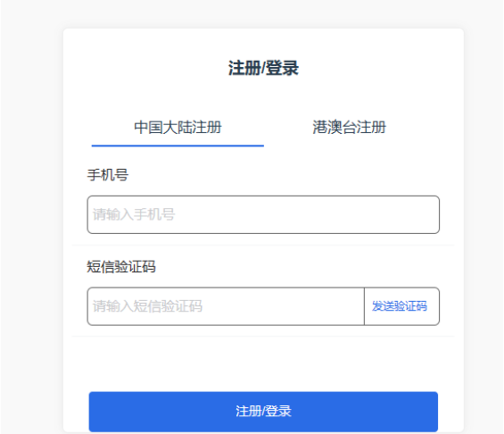
Task: Click the 发送验证码 link
Action: [x=400, y=306]
